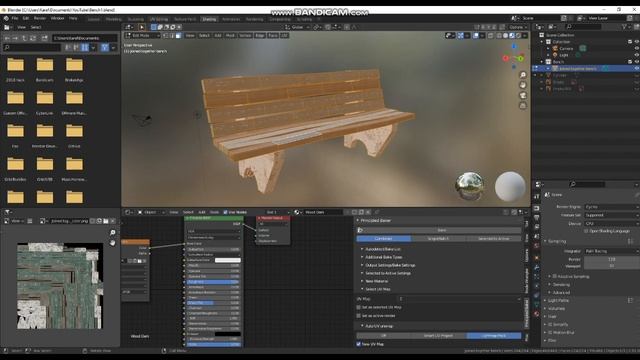640x360 pixels.
Task: Select the Selected to Active bake mode
Action: coord(494,238)
